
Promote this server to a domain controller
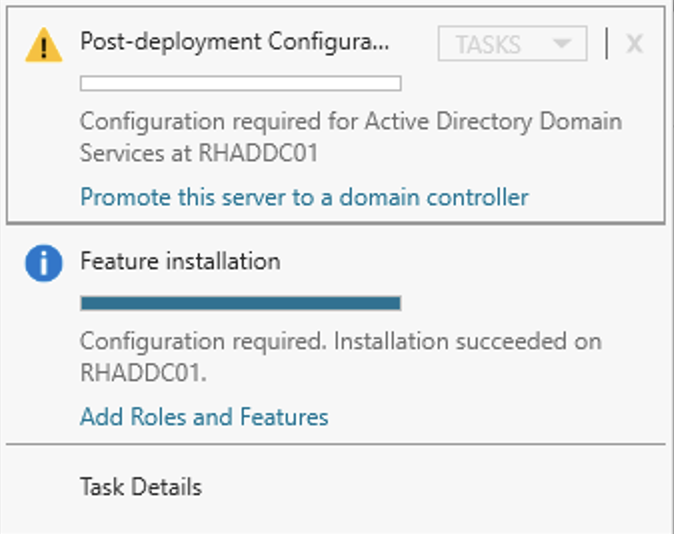(304, 197)
